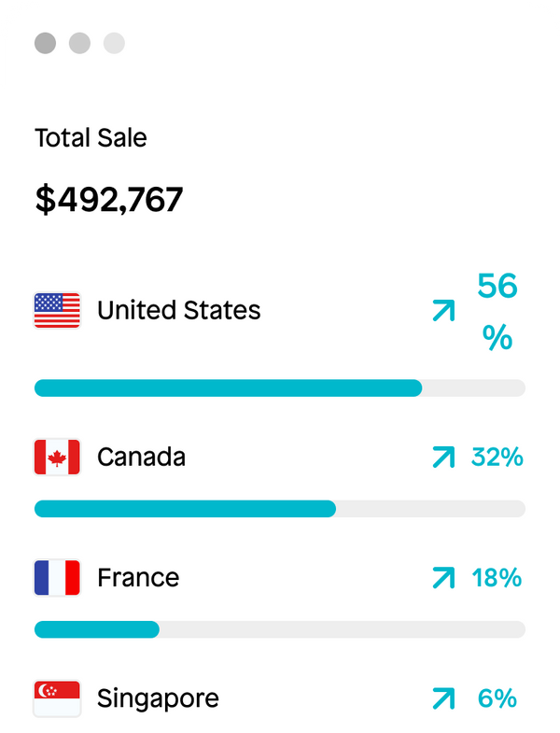
Task: Click the United States flag icon
Action: coord(57,310)
